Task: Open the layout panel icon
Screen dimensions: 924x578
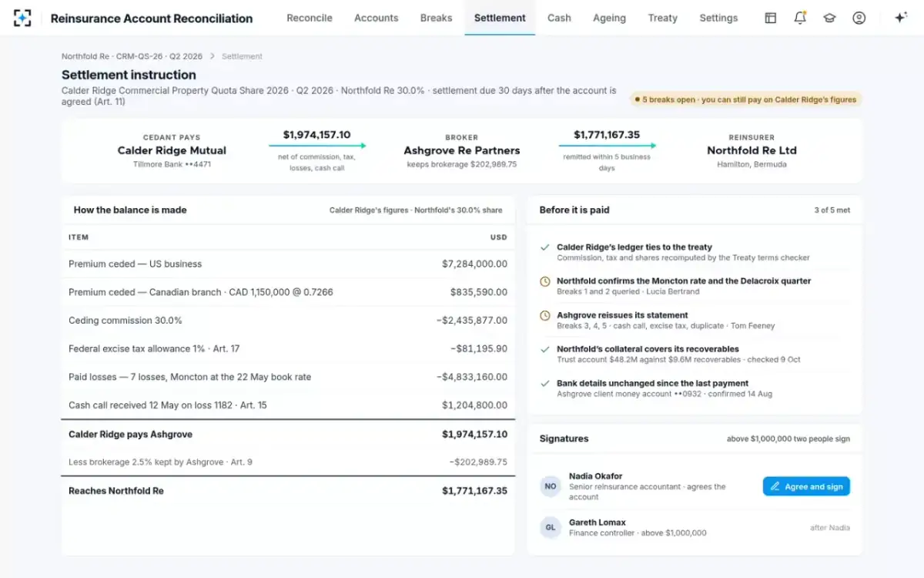Action: 770,18
